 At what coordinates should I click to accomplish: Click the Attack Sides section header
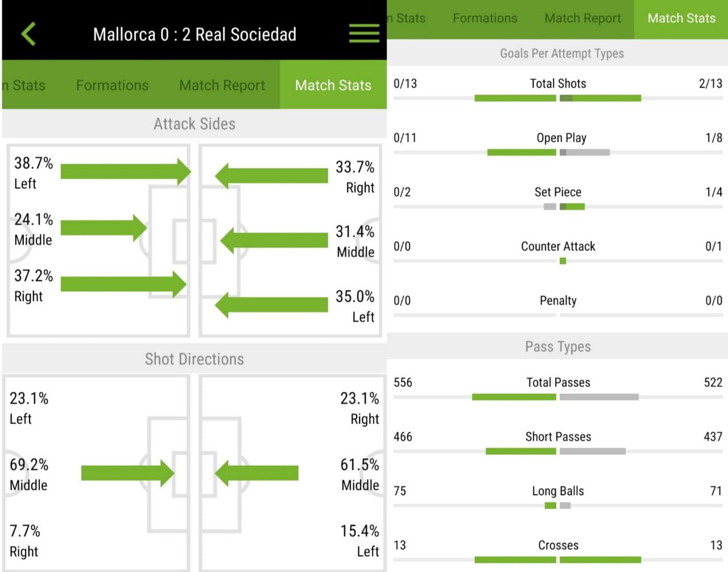pyautogui.click(x=195, y=124)
